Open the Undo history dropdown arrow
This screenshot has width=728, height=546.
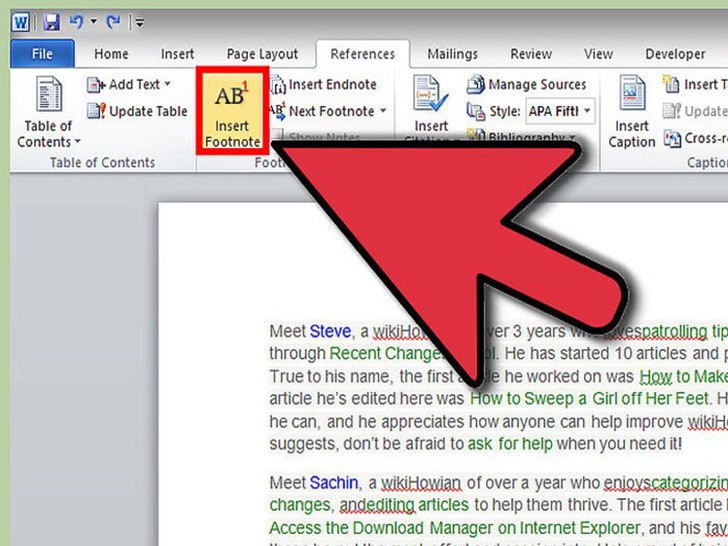coord(93,21)
